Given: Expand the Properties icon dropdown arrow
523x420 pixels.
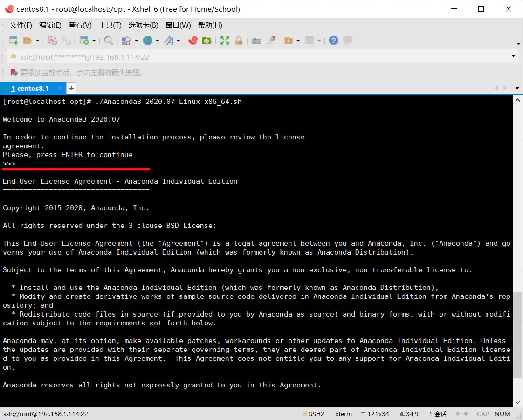Looking at the screenshot, I should tap(94, 41).
